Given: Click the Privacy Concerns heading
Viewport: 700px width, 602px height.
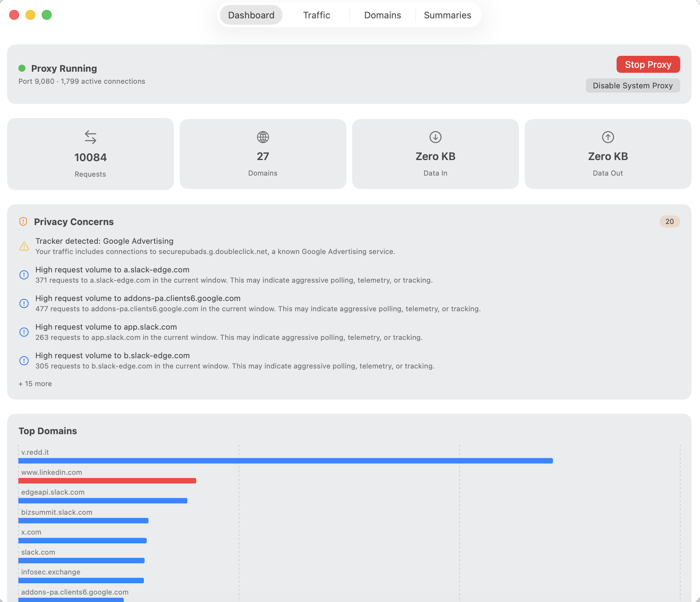Looking at the screenshot, I should (74, 222).
